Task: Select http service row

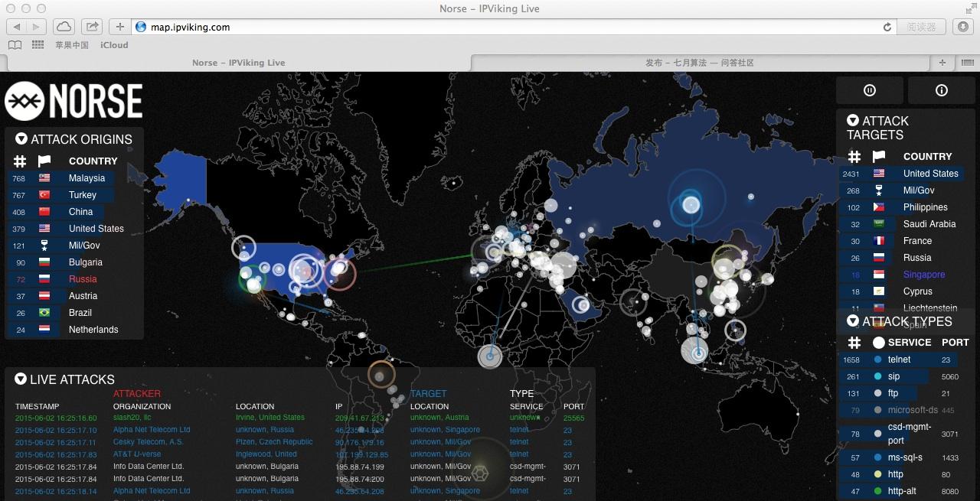Action: (x=907, y=474)
